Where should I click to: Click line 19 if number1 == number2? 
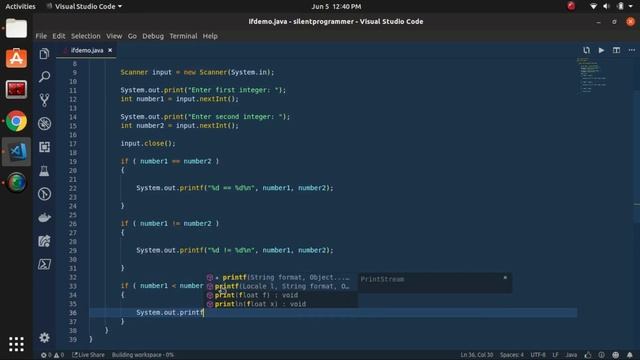click(x=169, y=161)
